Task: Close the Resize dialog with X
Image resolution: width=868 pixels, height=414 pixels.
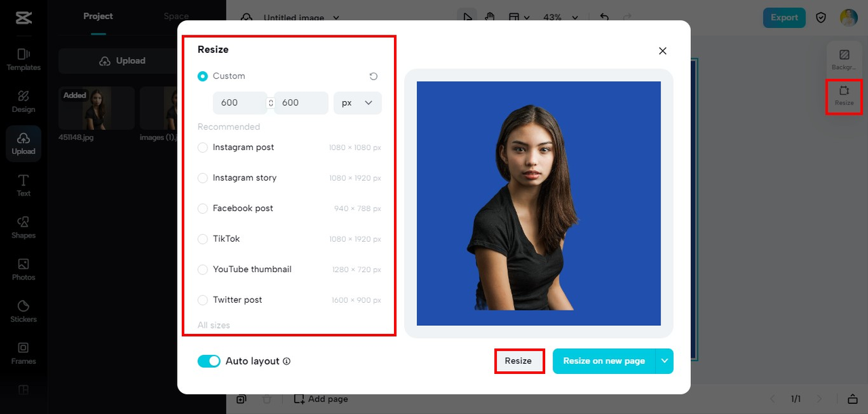Action: tap(663, 51)
